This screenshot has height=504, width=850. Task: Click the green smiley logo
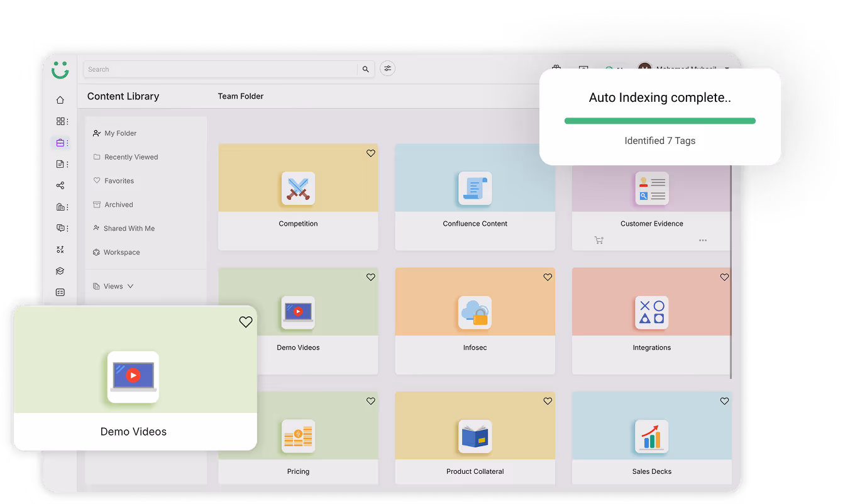coord(60,70)
